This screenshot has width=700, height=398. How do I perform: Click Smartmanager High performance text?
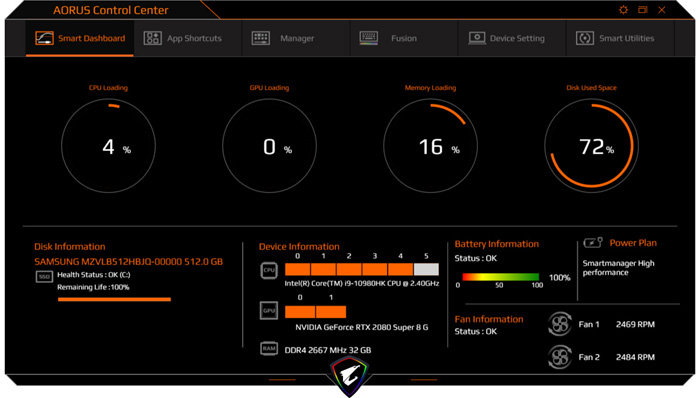click(x=618, y=268)
